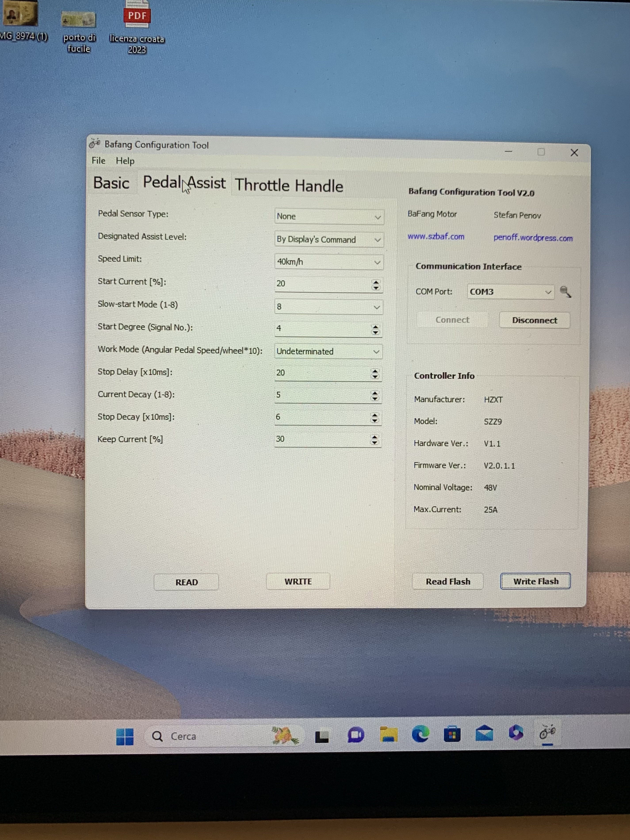This screenshot has width=630, height=840.
Task: Open the Mail app taskbar icon
Action: click(x=484, y=733)
